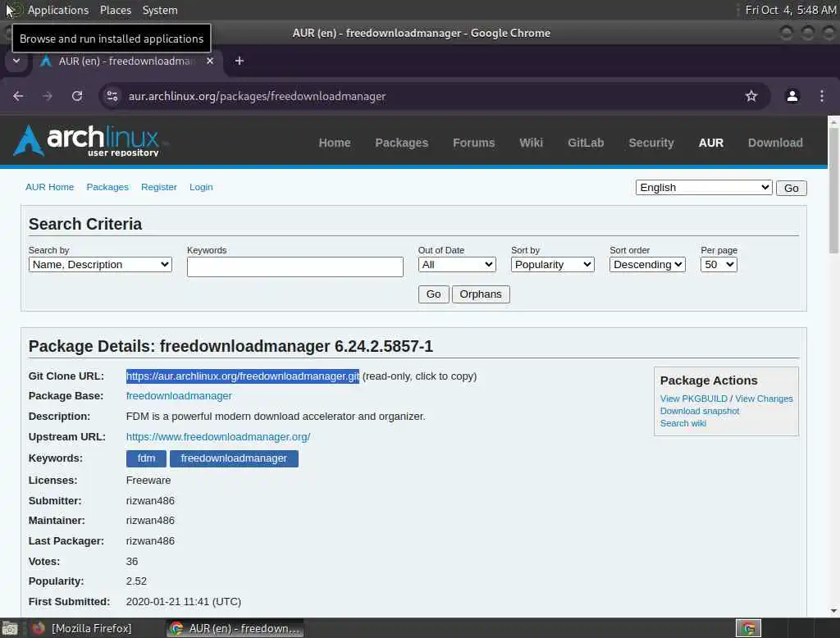Click the Votes value 36
This screenshot has width=840, height=638.
(x=132, y=562)
